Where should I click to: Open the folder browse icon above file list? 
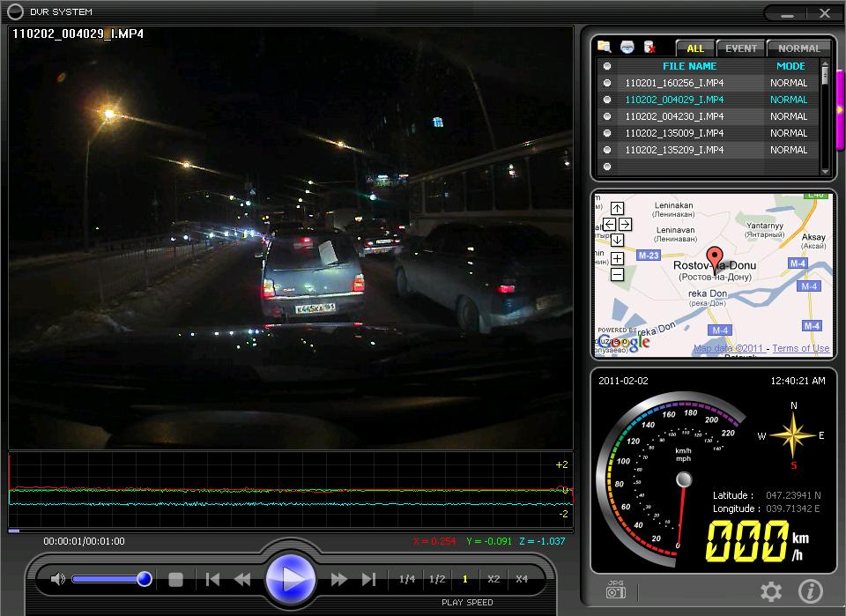605,47
